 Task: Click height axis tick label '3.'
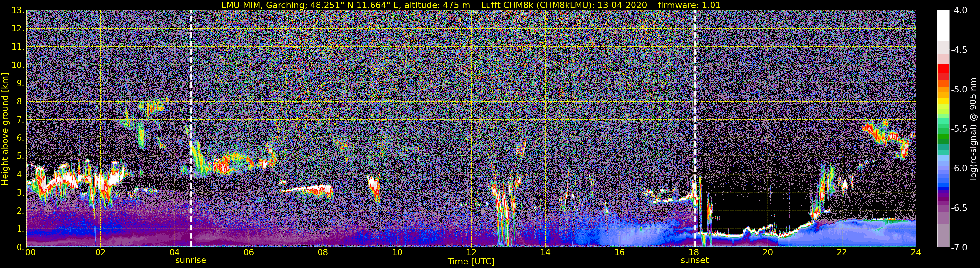point(20,193)
